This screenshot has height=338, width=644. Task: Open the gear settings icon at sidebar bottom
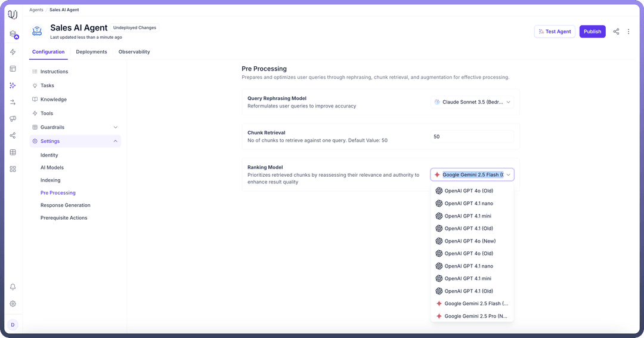[x=13, y=303]
